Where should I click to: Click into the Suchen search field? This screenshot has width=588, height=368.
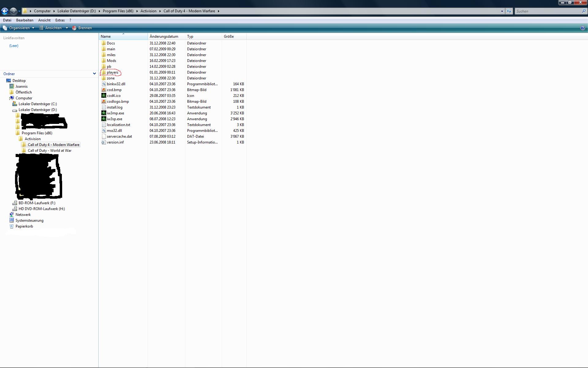pyautogui.click(x=548, y=11)
